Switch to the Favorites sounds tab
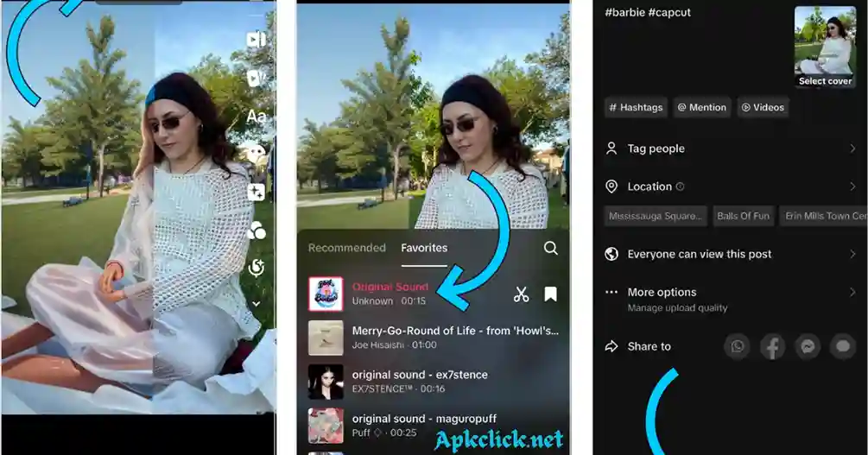The height and width of the screenshot is (455, 868). point(424,248)
